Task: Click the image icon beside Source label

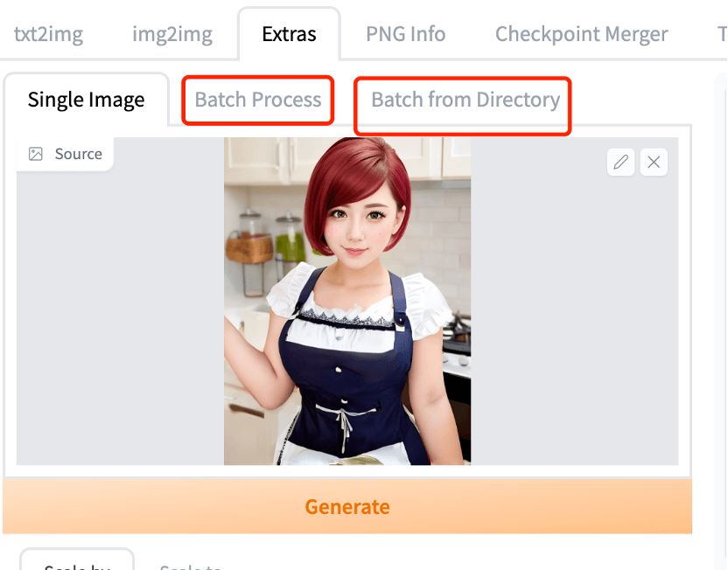Action: coord(36,154)
